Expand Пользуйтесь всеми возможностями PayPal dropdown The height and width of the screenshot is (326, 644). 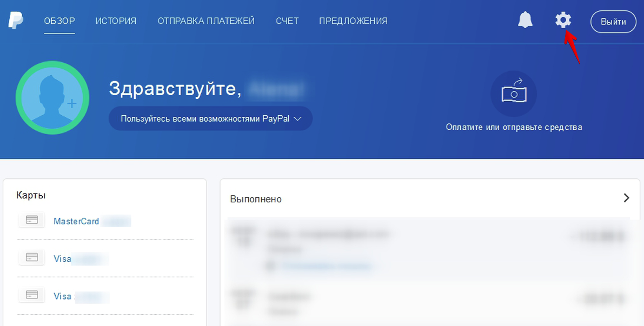coord(211,118)
